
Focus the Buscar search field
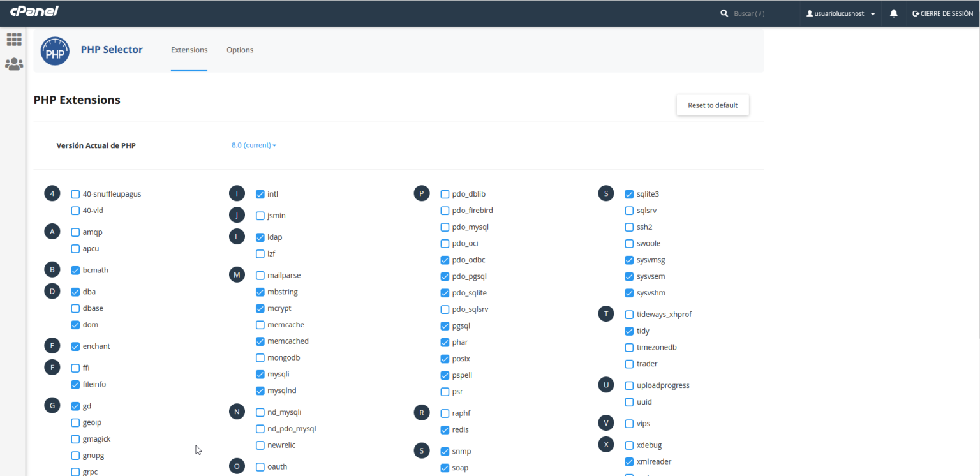click(x=759, y=13)
